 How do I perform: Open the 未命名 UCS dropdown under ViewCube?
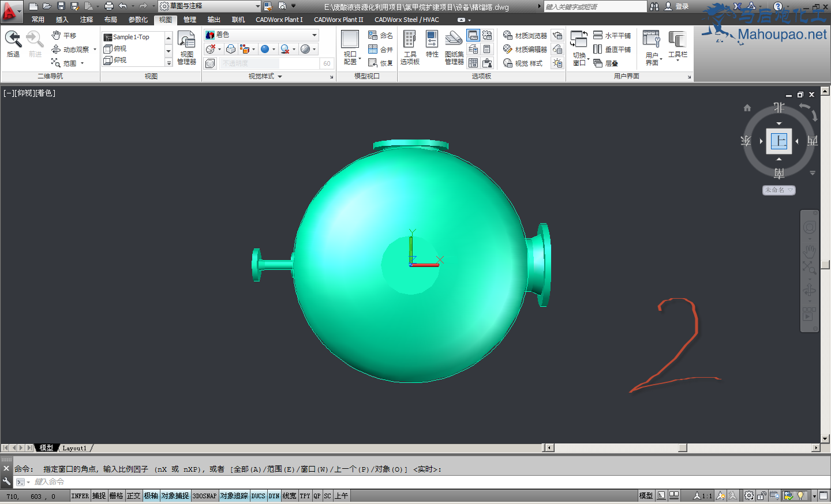click(x=779, y=190)
